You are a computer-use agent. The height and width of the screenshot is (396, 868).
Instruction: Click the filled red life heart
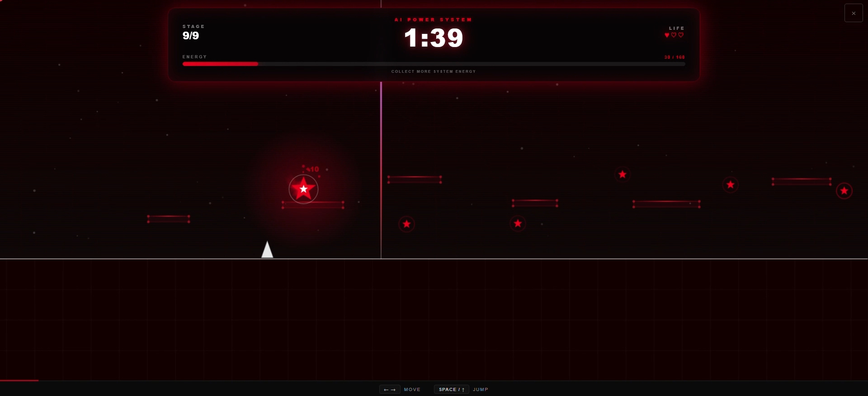667,35
